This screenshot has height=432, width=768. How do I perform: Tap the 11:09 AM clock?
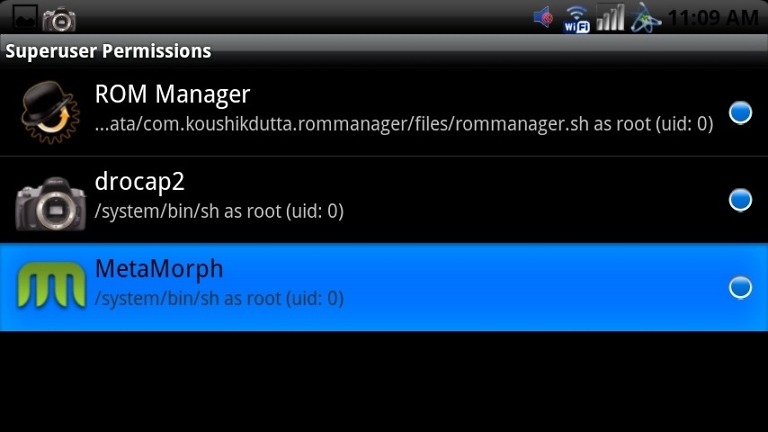pyautogui.click(x=714, y=18)
